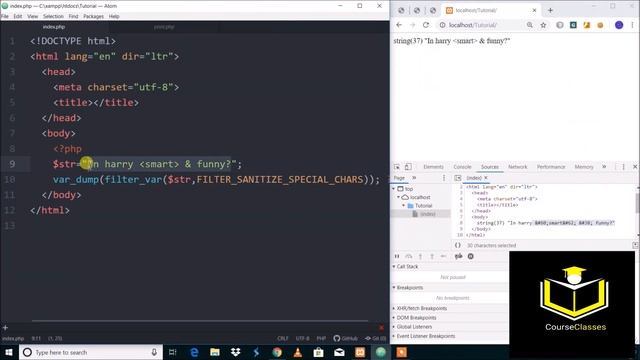Screen dimensions: 640x360
Task: Click the Chrome profile avatar icon
Action: [x=619, y=25]
